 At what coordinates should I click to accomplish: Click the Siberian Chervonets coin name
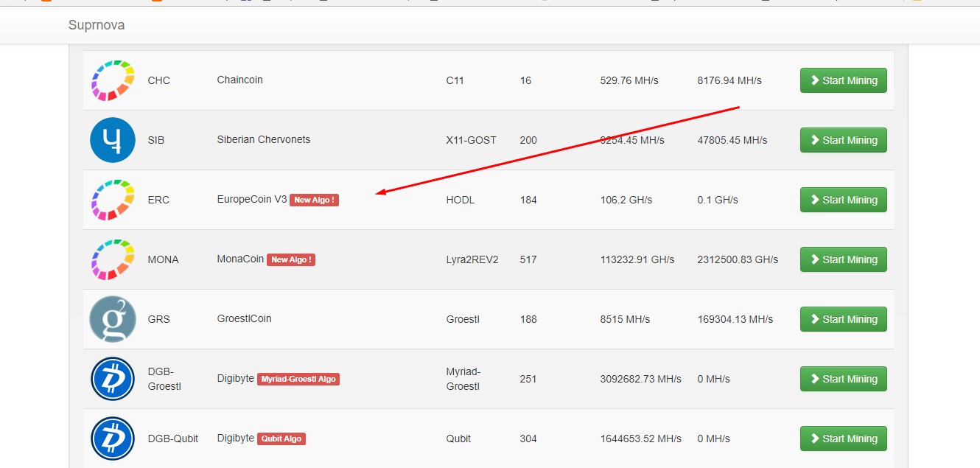264,139
